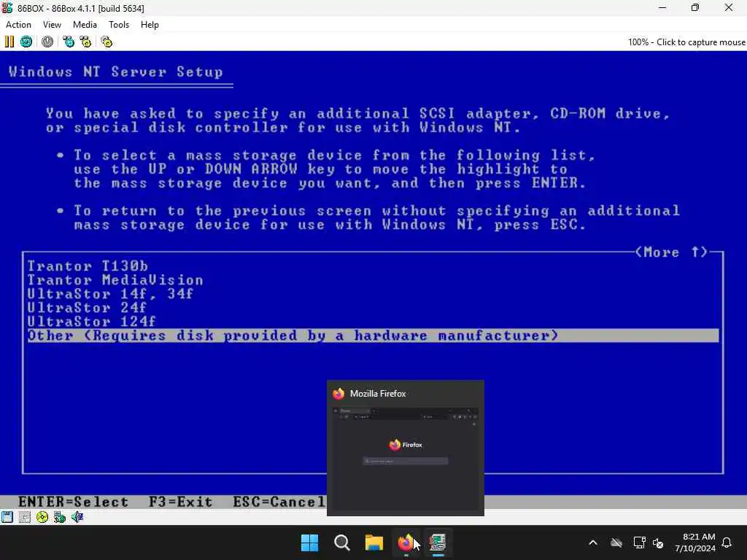Click the 86Box taskbar icon

click(x=438, y=542)
